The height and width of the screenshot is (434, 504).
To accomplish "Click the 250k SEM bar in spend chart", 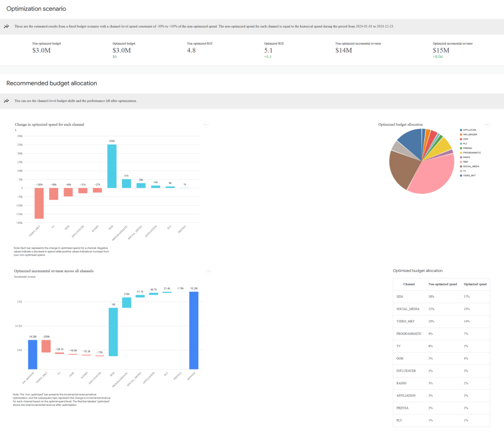I will (112, 166).
